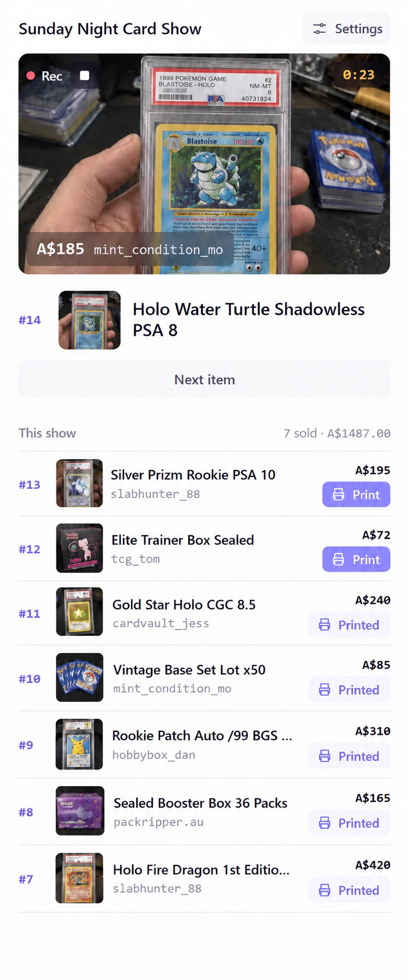Click buyer name slabhunter_88 on item #13
The height and width of the screenshot is (980, 408).
pyautogui.click(x=155, y=494)
